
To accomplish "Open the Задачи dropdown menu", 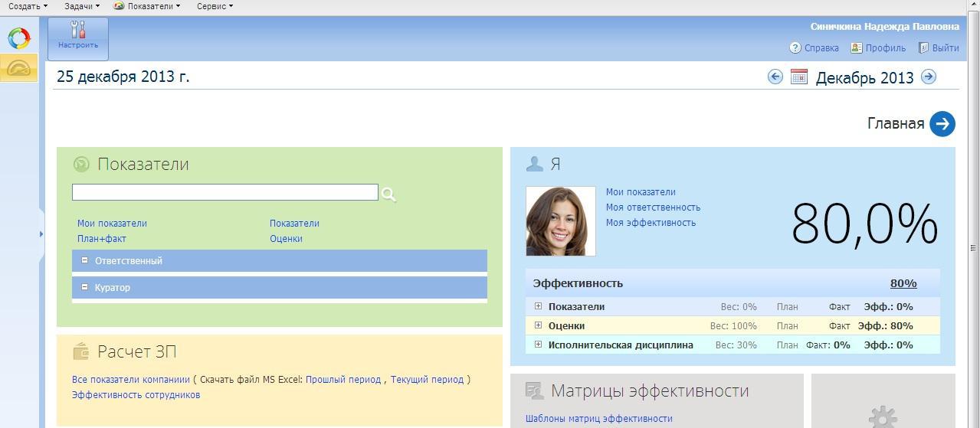I will coord(81,6).
